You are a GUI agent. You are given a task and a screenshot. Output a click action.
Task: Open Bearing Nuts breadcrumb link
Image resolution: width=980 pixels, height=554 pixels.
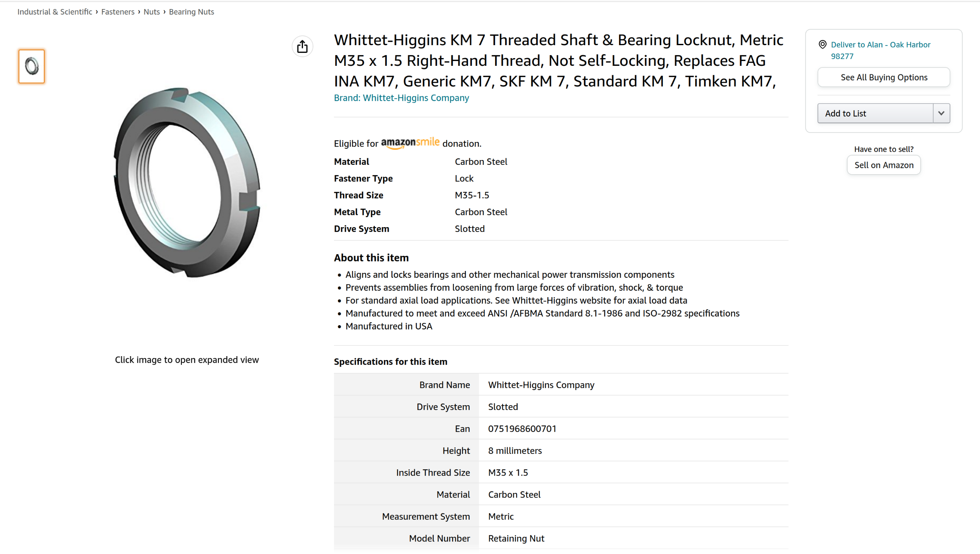191,12
